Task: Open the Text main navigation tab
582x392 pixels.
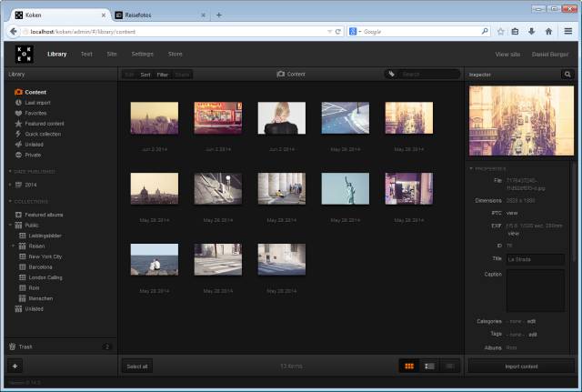Action: 86,55
